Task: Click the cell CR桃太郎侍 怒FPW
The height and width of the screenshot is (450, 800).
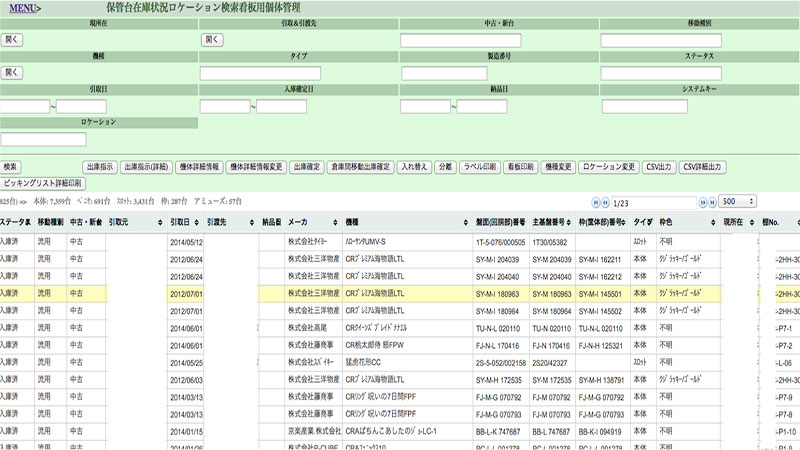Action: pos(408,345)
